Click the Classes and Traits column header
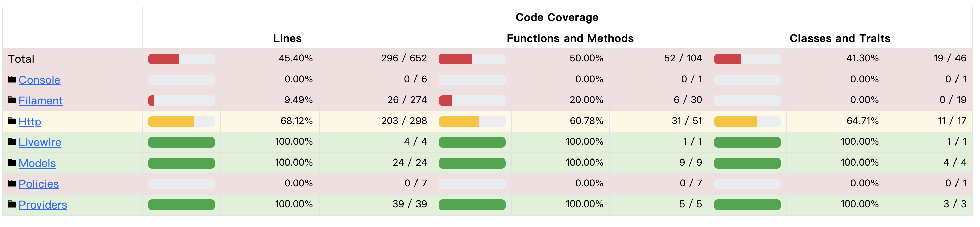 click(x=840, y=38)
